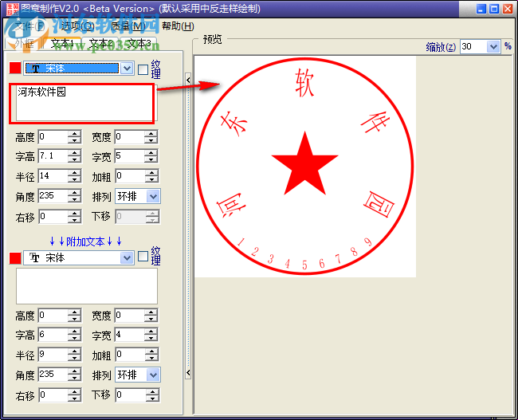518x420 pixels.
Task: Minimize the 图章制作 window
Action: point(481,9)
